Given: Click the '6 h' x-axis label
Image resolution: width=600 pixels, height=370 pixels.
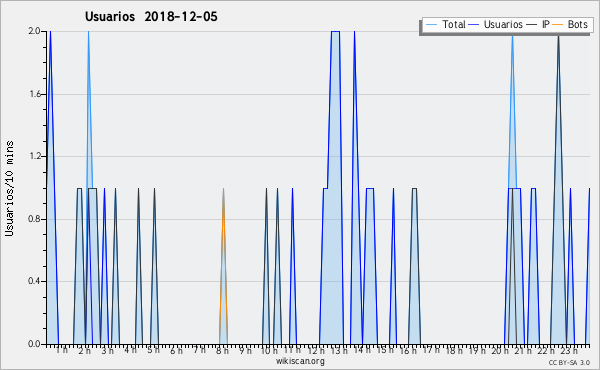Looking at the screenshot, I should (x=176, y=351).
